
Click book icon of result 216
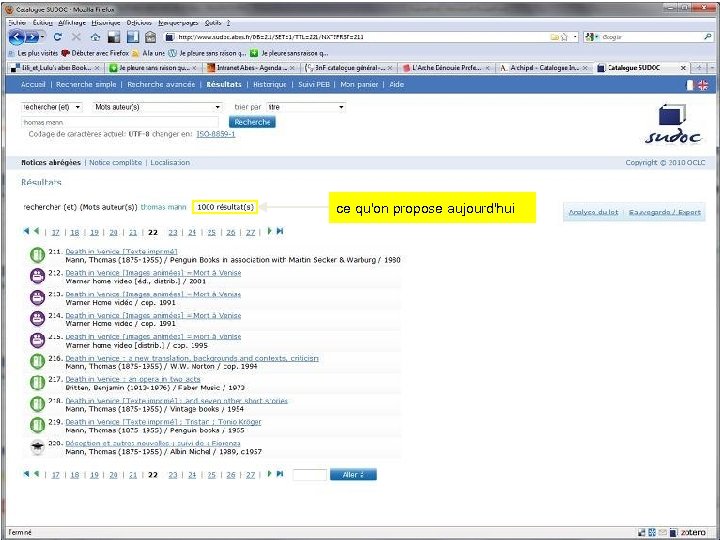coord(37,361)
